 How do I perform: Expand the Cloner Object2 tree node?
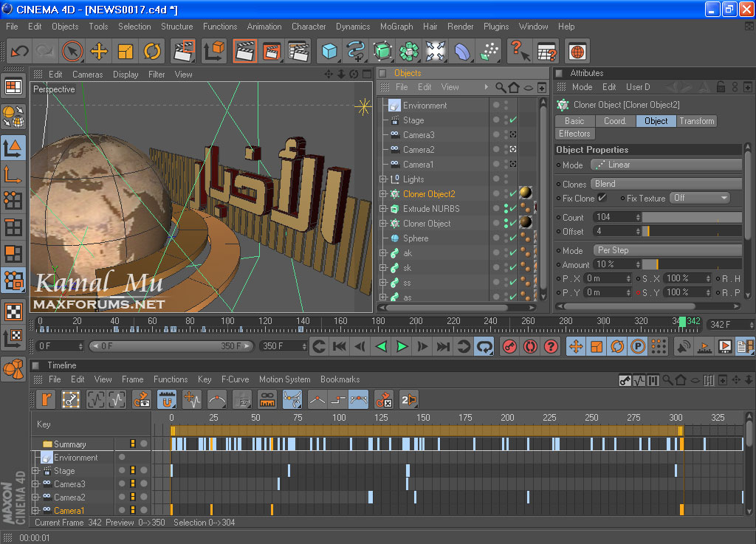click(x=383, y=194)
